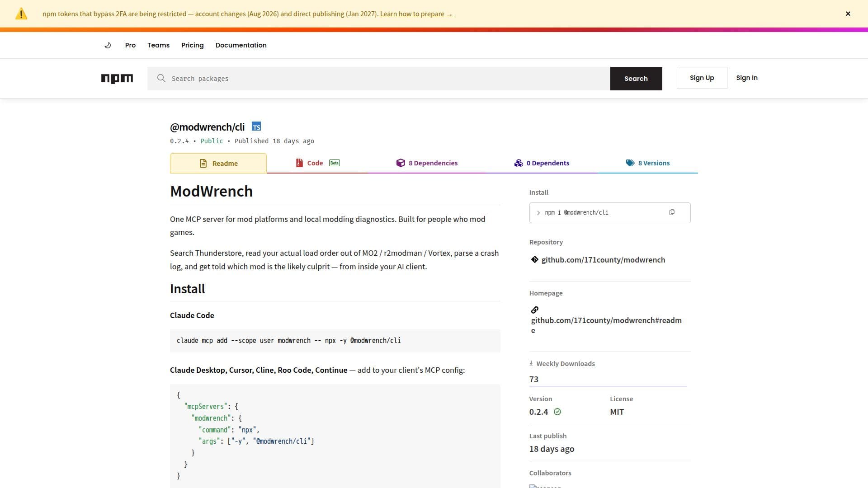The height and width of the screenshot is (488, 868).
Task: Select the Readme tab
Action: tap(218, 163)
